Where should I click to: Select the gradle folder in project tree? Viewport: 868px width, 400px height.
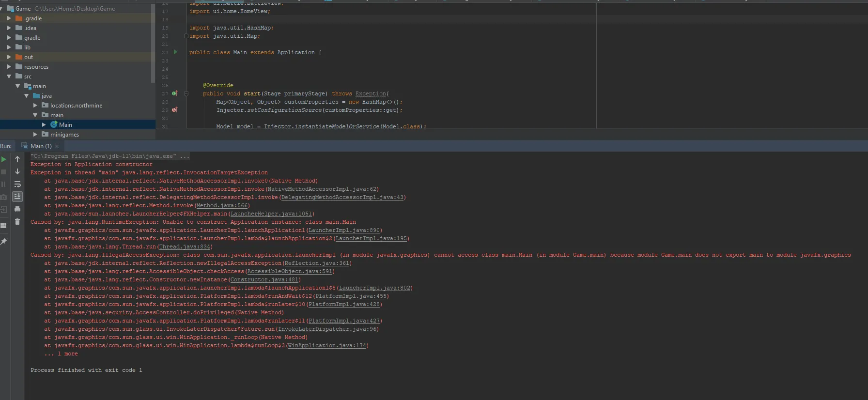(x=32, y=37)
